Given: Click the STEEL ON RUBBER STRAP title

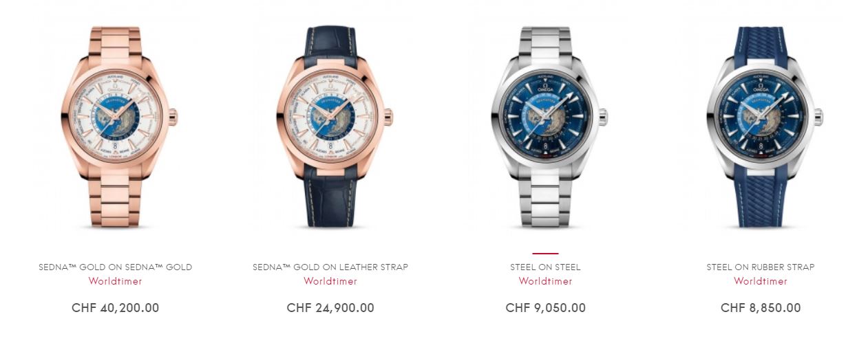Looking at the screenshot, I should [761, 267].
